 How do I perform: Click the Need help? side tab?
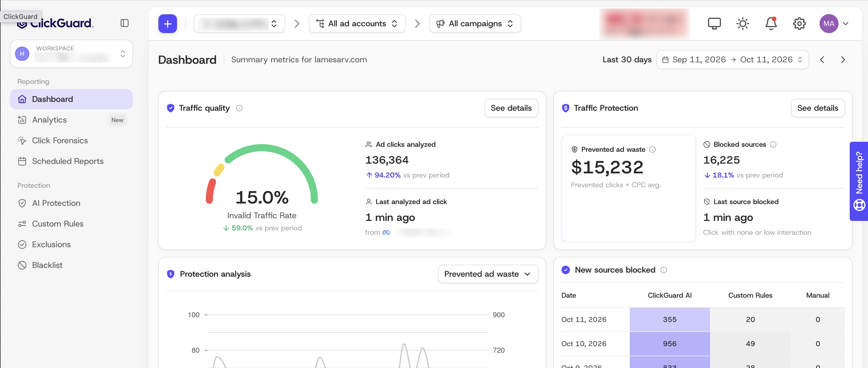(x=859, y=181)
